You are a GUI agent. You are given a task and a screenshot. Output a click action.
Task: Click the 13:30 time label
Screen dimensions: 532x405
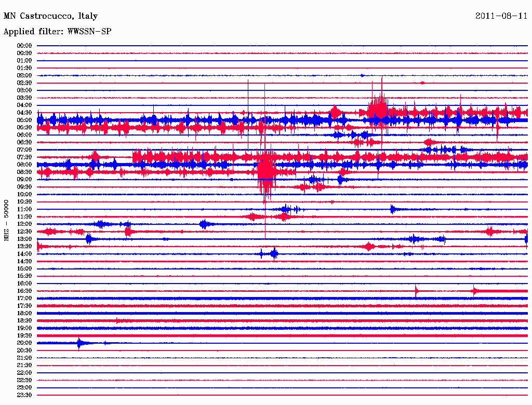click(24, 246)
